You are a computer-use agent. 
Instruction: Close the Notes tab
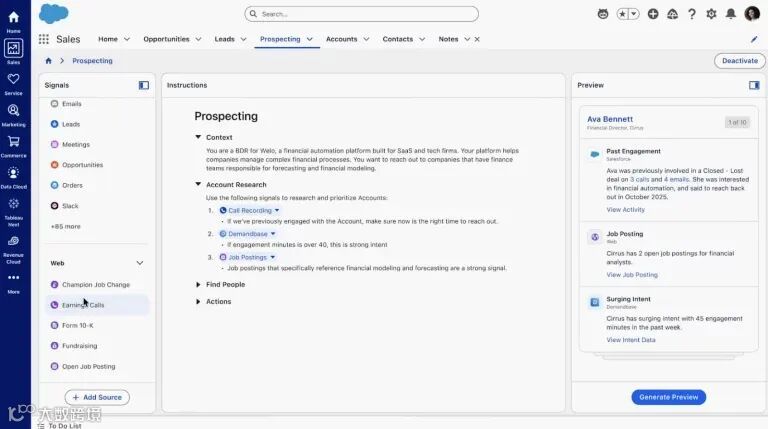click(x=477, y=39)
